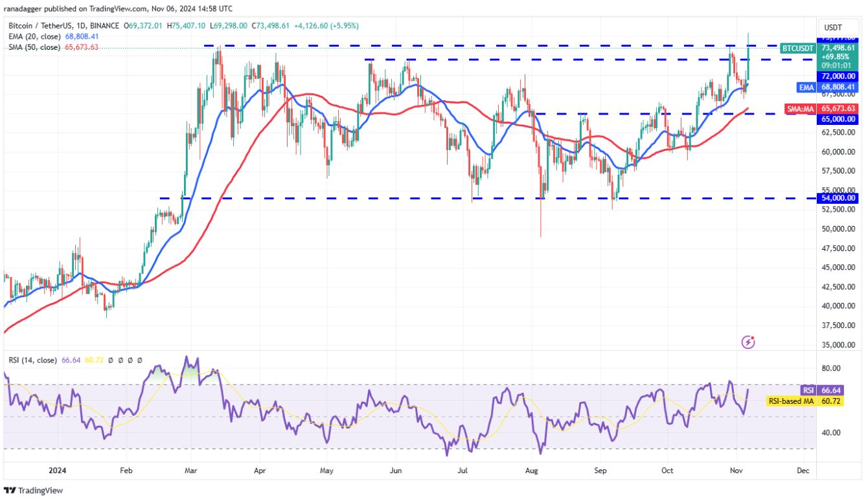Click the red SMA:MA price label

(x=800, y=109)
